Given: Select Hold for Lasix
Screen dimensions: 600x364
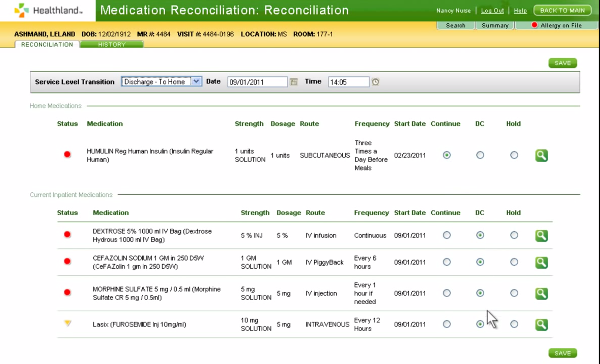Looking at the screenshot, I should pyautogui.click(x=514, y=324).
